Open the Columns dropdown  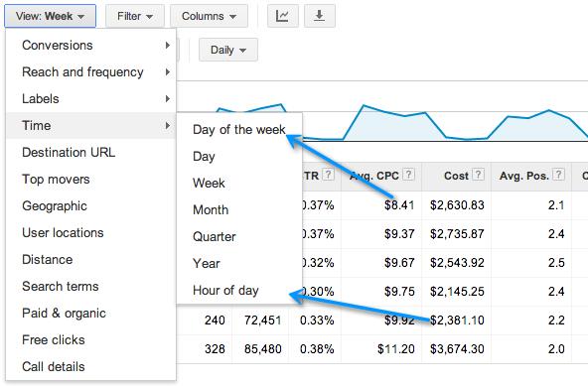209,16
